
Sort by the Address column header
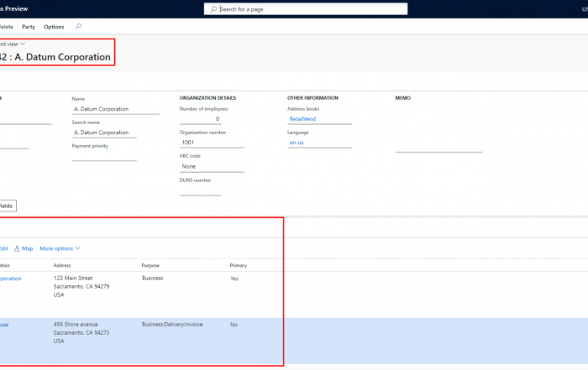62,265
